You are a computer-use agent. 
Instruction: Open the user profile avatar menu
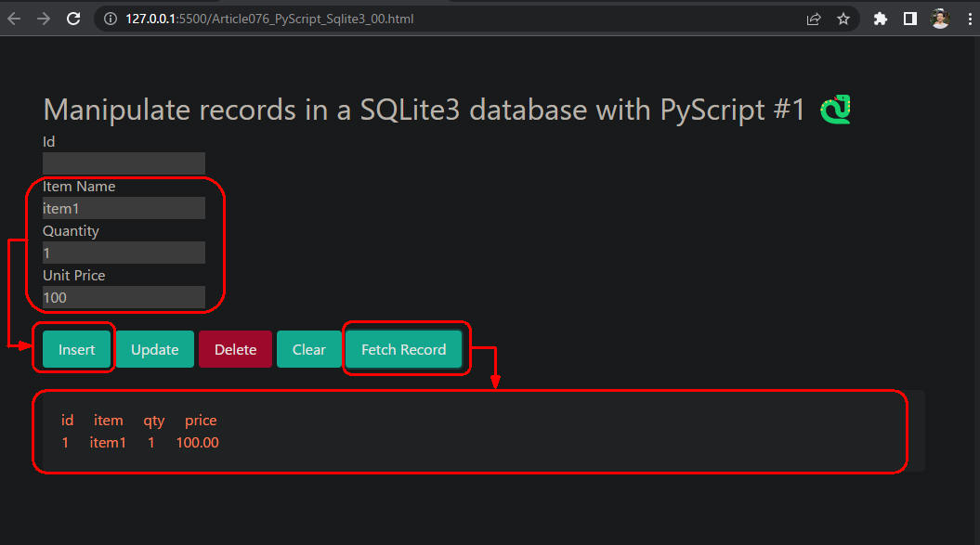tap(940, 19)
